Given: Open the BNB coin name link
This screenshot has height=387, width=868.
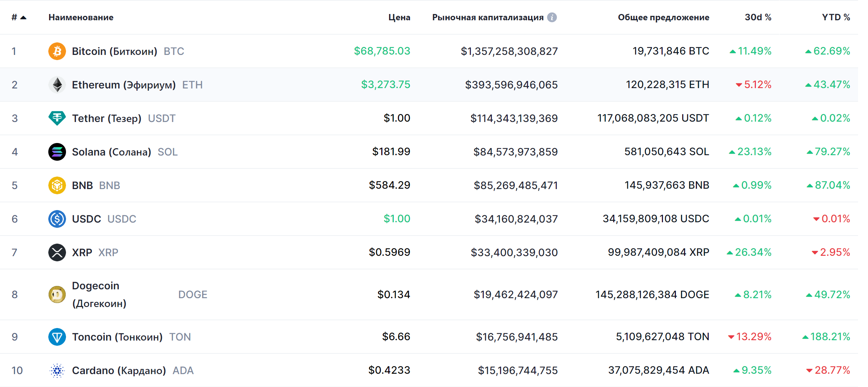Looking at the screenshot, I should pyautogui.click(x=82, y=185).
